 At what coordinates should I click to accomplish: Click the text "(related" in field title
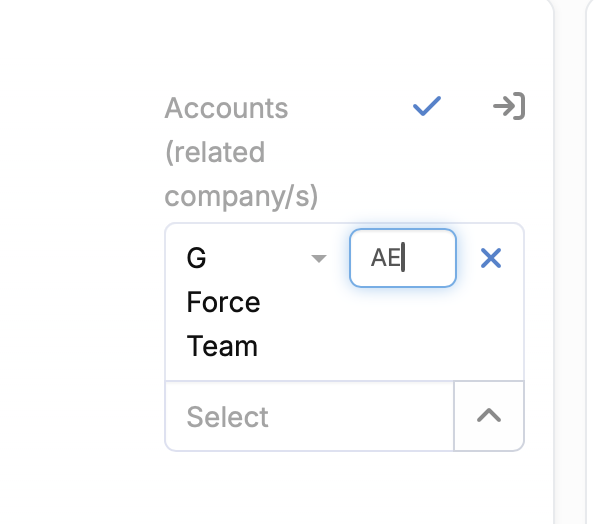(215, 152)
